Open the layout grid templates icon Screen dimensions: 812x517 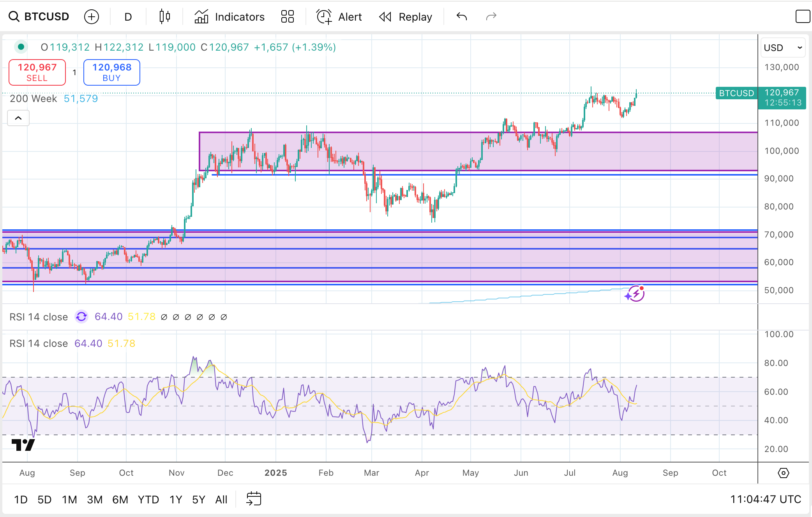[x=288, y=17]
